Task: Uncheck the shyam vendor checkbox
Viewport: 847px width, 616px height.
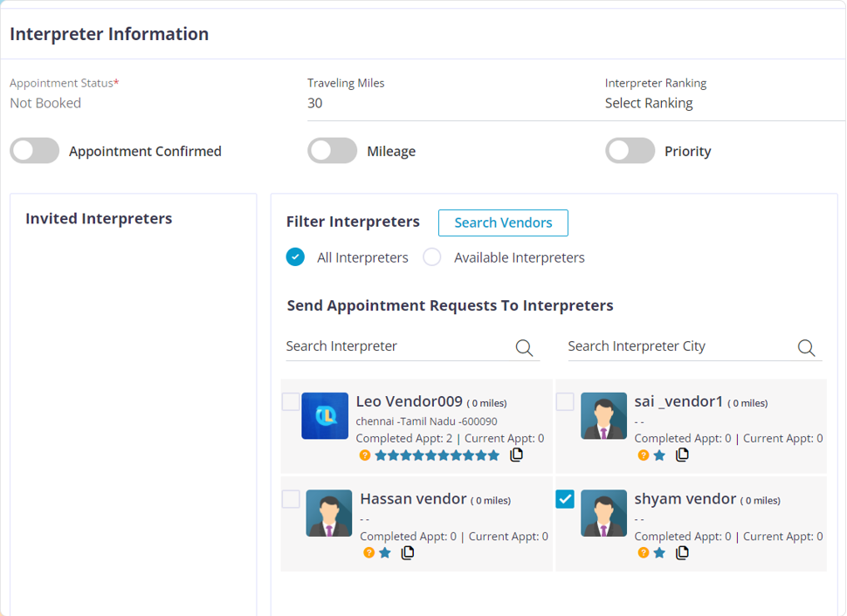Action: click(565, 499)
